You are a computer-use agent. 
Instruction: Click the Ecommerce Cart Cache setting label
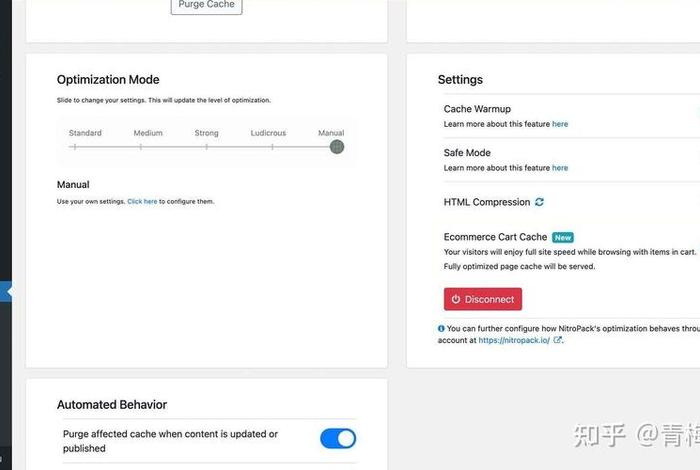click(495, 237)
